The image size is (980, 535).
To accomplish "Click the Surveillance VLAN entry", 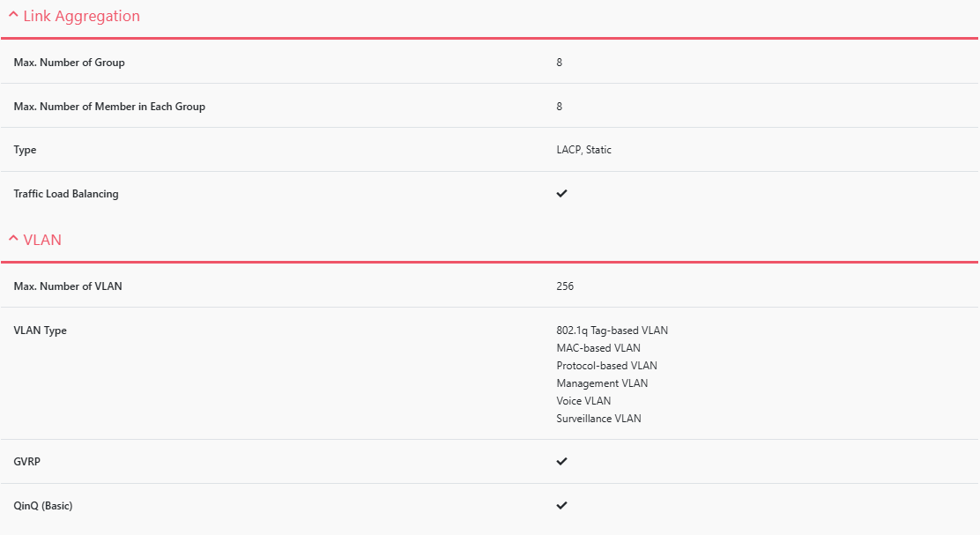I will click(x=598, y=419).
